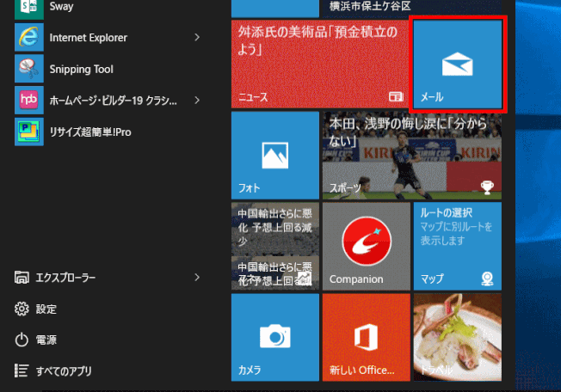Image resolution: width=561 pixels, height=392 pixels.
Task: Click the Snipping Tool label
Action: tap(81, 69)
